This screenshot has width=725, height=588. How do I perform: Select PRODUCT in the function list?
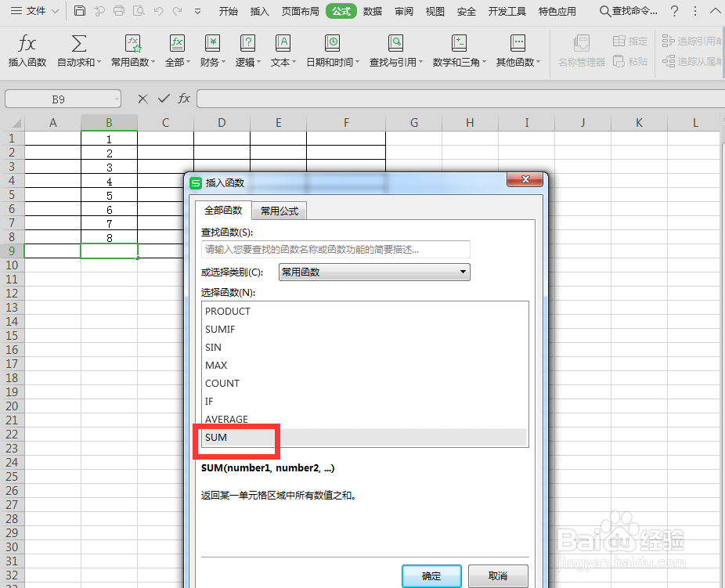pos(365,311)
